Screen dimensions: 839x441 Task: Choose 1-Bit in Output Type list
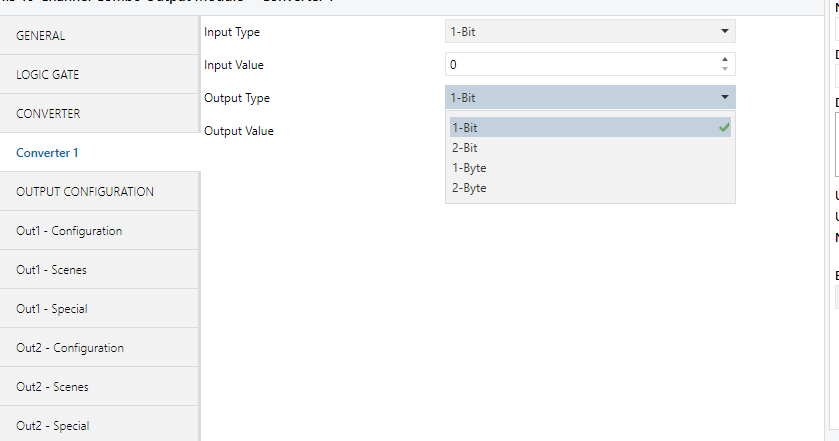[x=590, y=127]
